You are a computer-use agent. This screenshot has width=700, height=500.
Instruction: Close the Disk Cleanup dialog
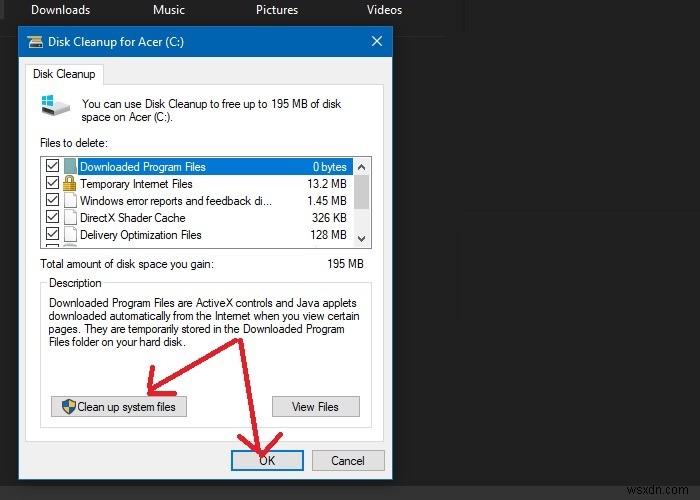tap(377, 42)
